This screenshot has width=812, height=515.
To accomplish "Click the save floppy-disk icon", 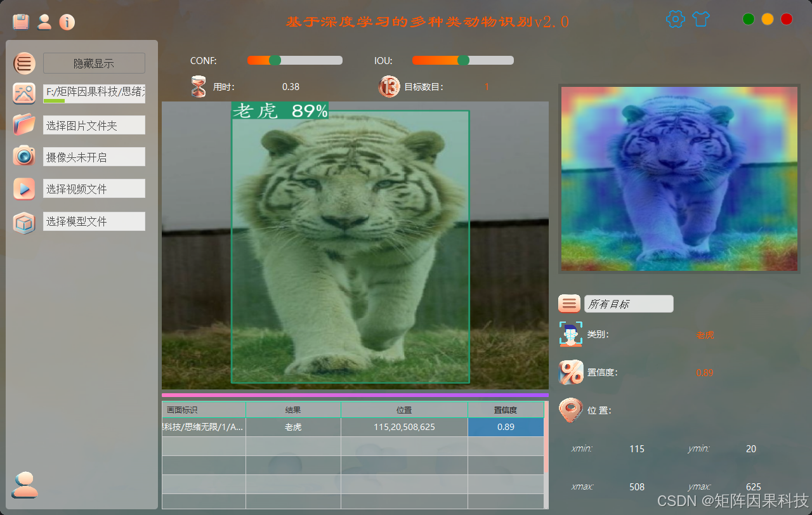I will [x=21, y=22].
